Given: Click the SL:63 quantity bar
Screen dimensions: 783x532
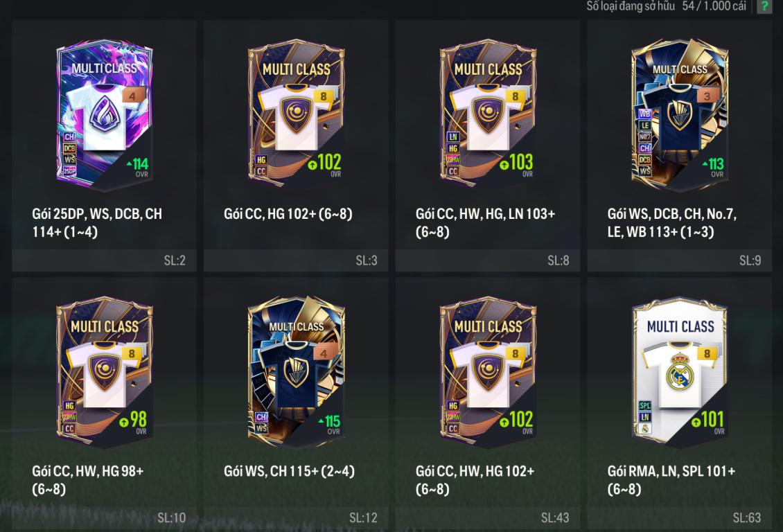Looking at the screenshot, I should pyautogui.click(x=680, y=518).
